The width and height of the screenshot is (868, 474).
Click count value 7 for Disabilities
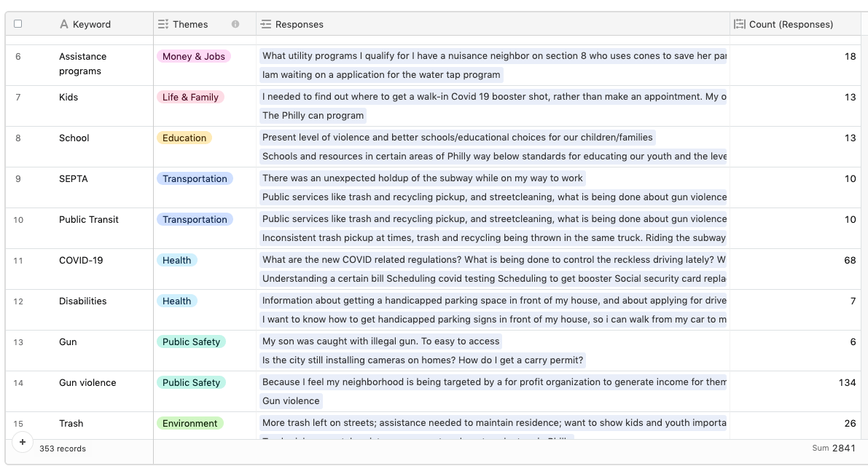[x=853, y=301]
